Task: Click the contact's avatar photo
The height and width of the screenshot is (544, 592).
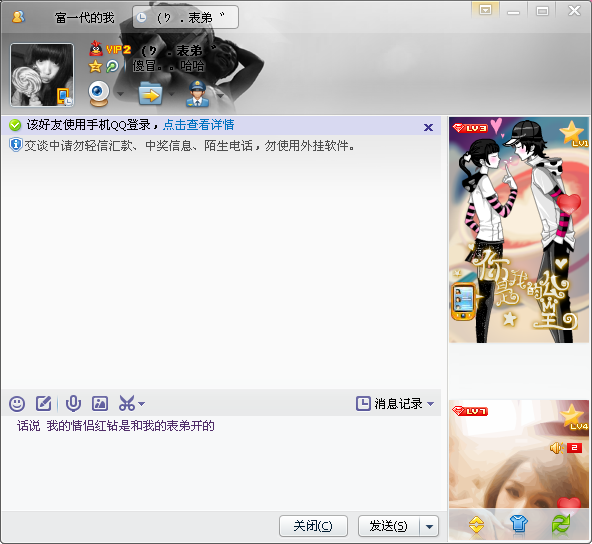Action: pos(42,75)
